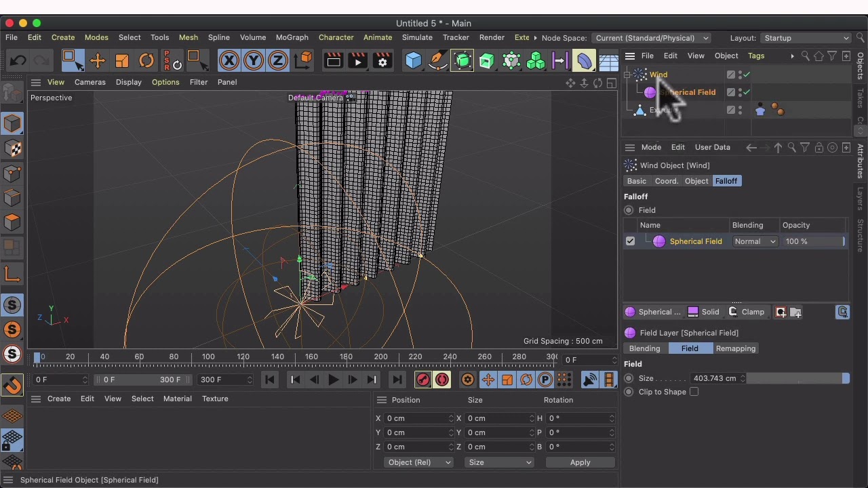The width and height of the screenshot is (868, 488).
Task: Play the animation forward
Action: point(334,380)
